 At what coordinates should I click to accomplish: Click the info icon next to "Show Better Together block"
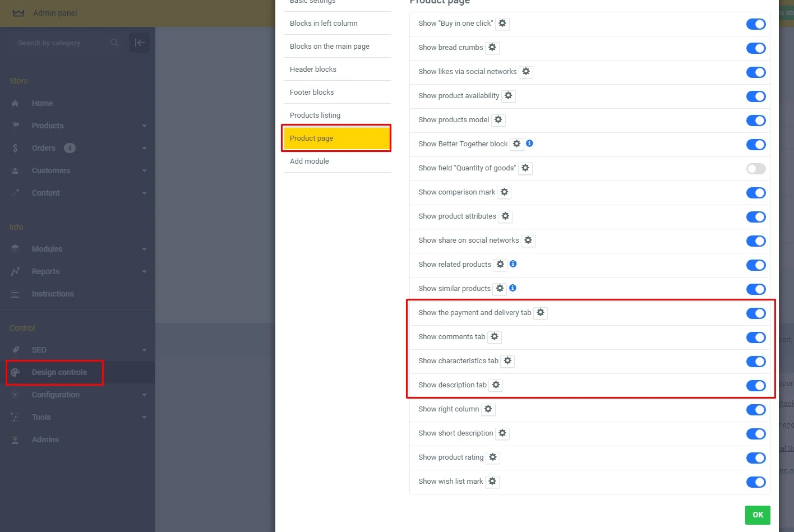pos(530,144)
